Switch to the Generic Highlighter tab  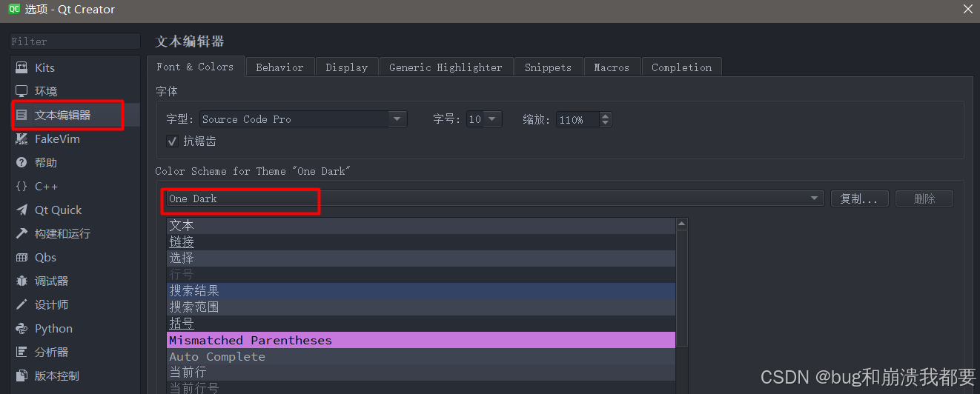click(x=446, y=67)
